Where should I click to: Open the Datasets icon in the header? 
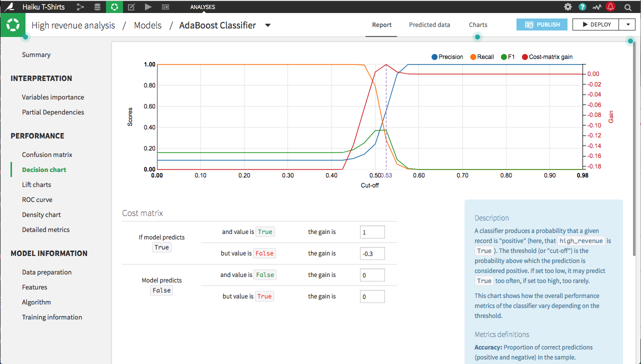(96, 6)
